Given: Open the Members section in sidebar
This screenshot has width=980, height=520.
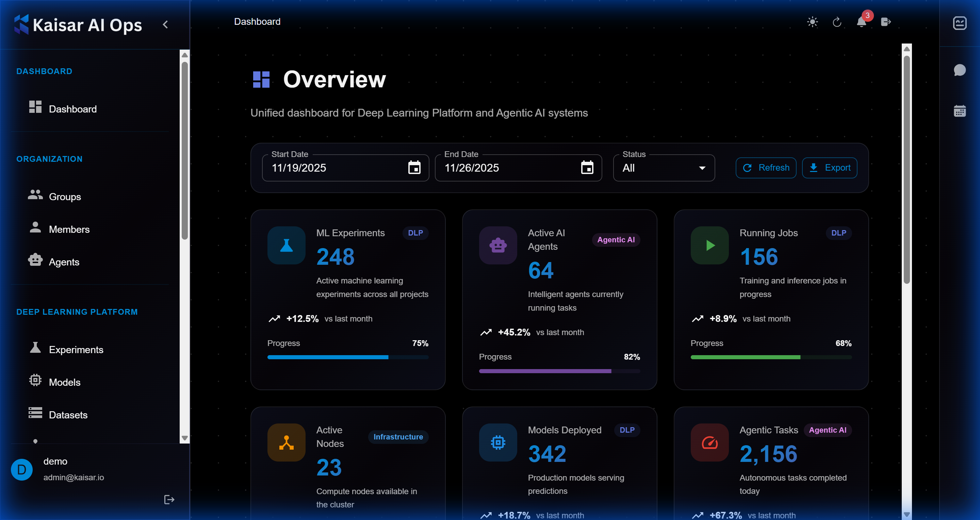Looking at the screenshot, I should pos(69,229).
